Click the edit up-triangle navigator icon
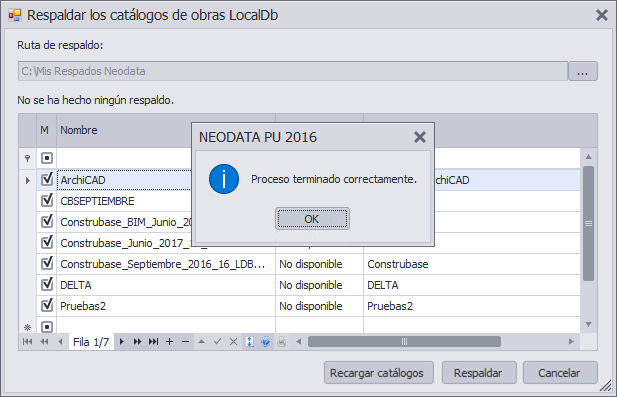The image size is (617, 397). pyautogui.click(x=201, y=342)
